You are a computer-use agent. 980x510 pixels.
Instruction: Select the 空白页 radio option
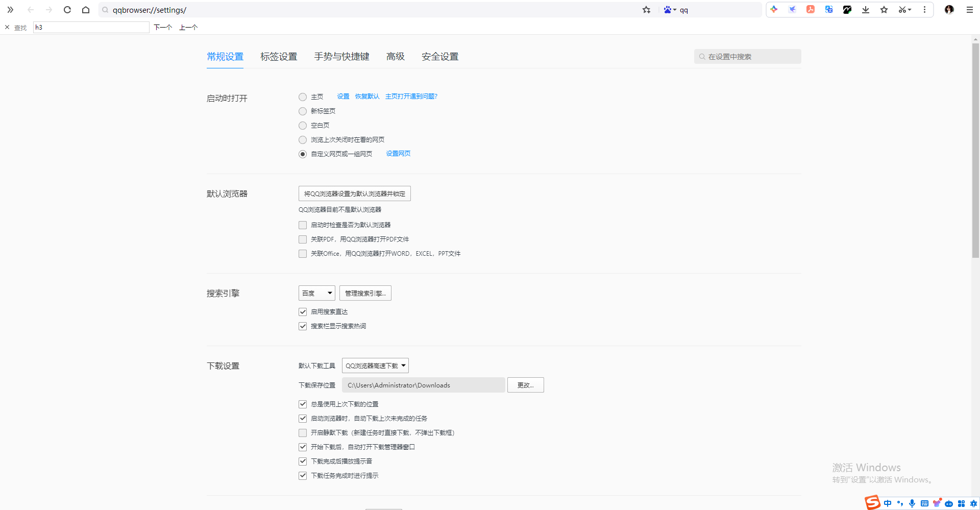(x=303, y=126)
